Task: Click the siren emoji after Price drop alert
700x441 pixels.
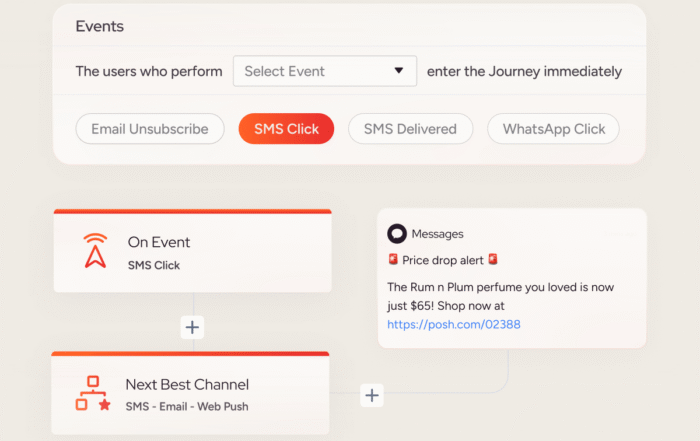Action: 492,260
